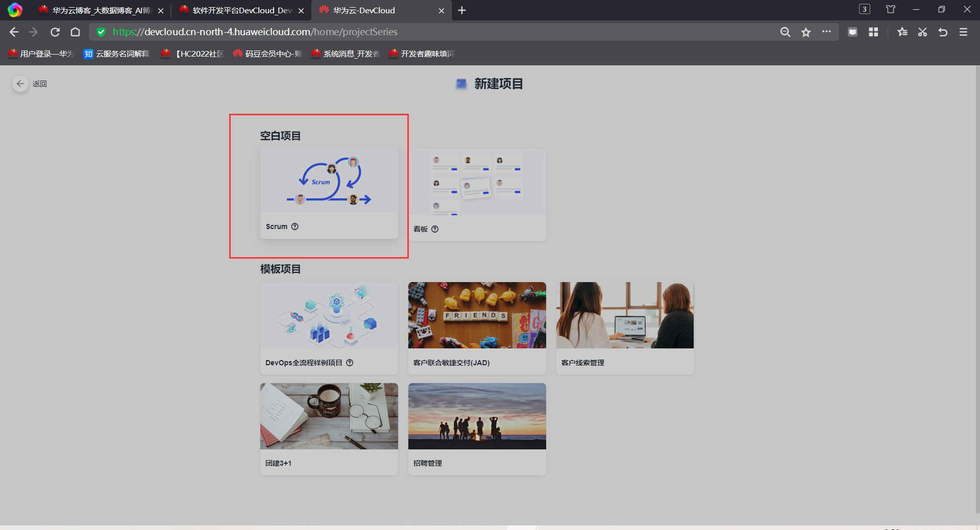Click the shirt skin icon in title bar
The height and width of the screenshot is (530, 980).
pyautogui.click(x=891, y=9)
